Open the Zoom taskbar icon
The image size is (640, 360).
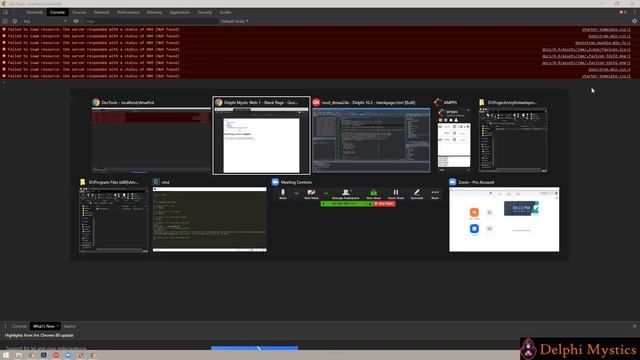[68, 356]
